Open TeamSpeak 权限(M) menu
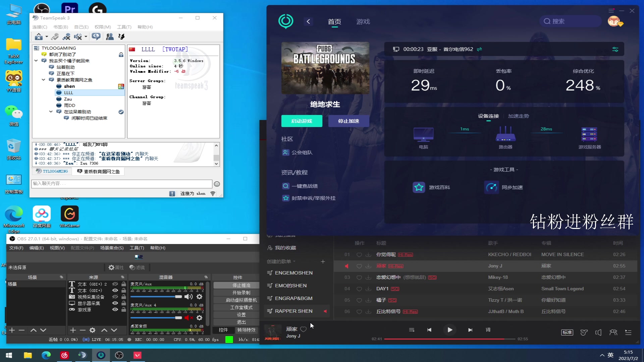Screen dimensions: 644x362 click(x=103, y=27)
